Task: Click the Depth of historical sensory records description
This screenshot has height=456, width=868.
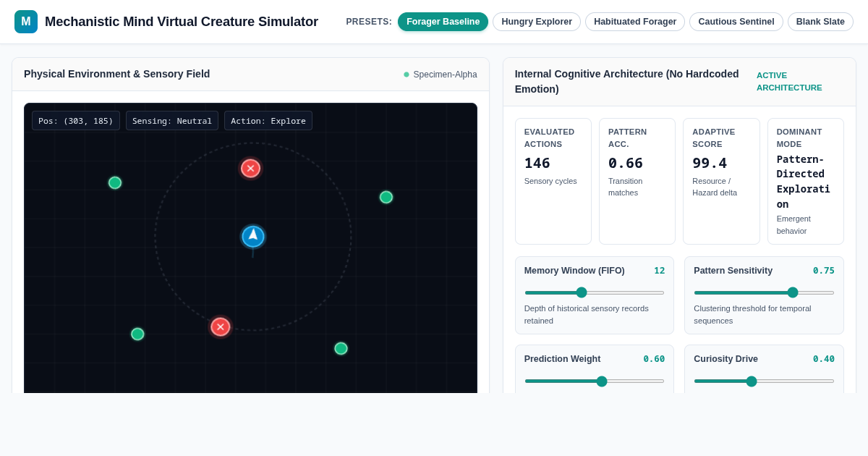Action: [587, 314]
